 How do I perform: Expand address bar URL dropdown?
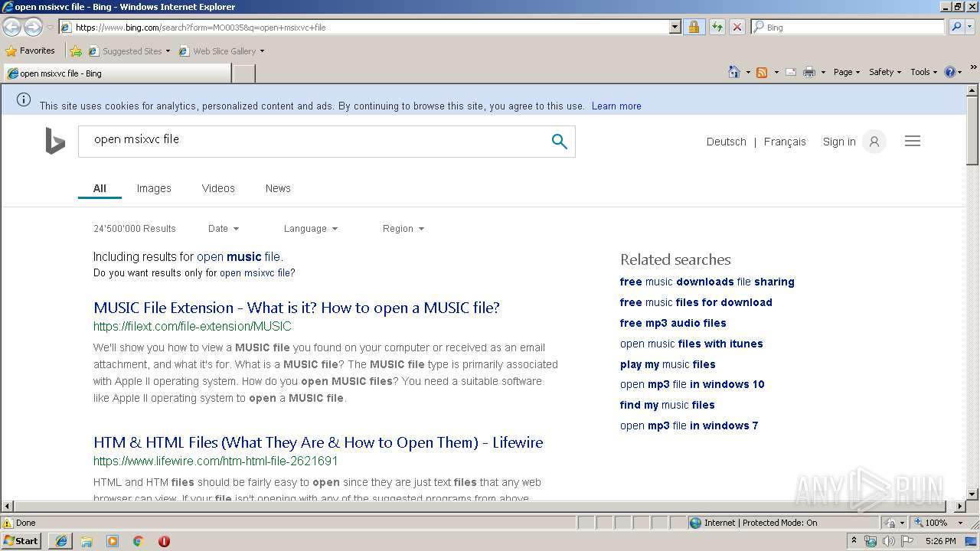675,27
